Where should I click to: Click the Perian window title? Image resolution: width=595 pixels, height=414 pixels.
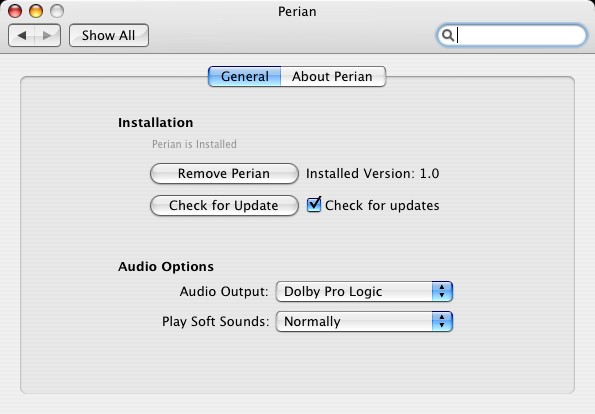click(297, 11)
